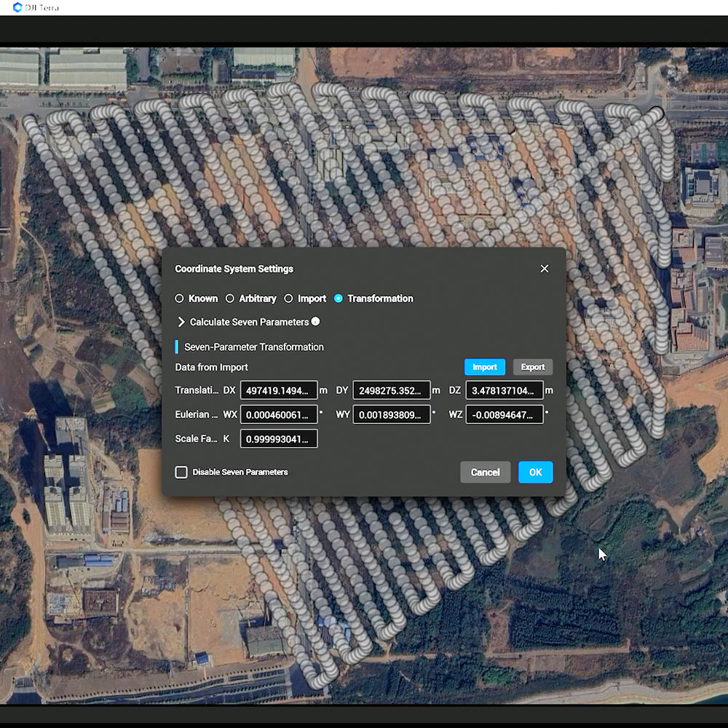728x728 pixels.
Task: Click the scale factor K field
Action: (x=279, y=438)
